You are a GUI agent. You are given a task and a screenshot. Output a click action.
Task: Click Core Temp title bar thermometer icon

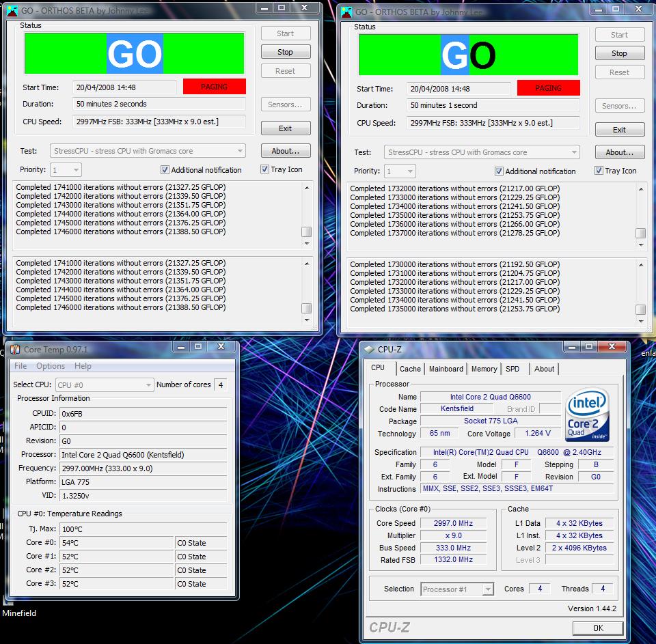click(14, 349)
